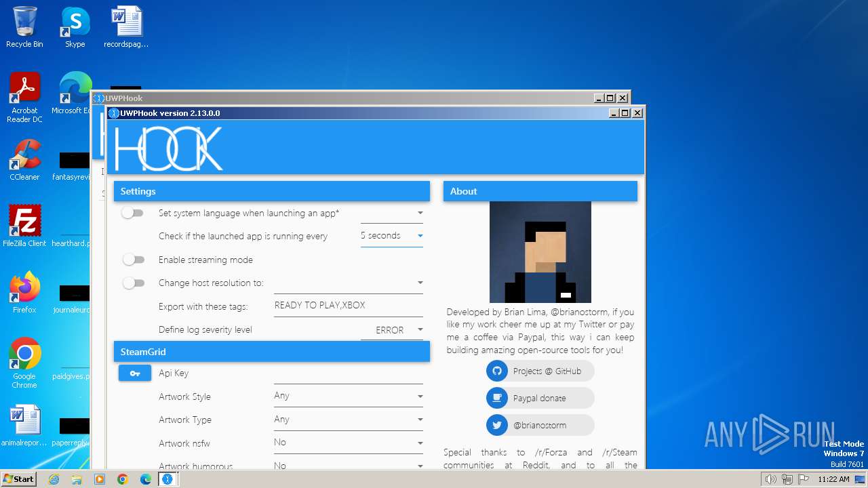Toggle Change host resolution switch

[133, 283]
